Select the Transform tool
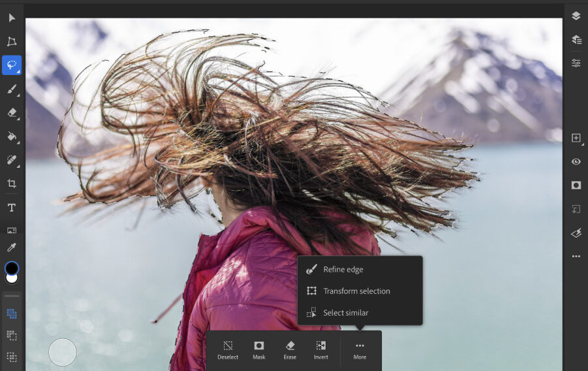Screen dimensions: 588x371 12,41
